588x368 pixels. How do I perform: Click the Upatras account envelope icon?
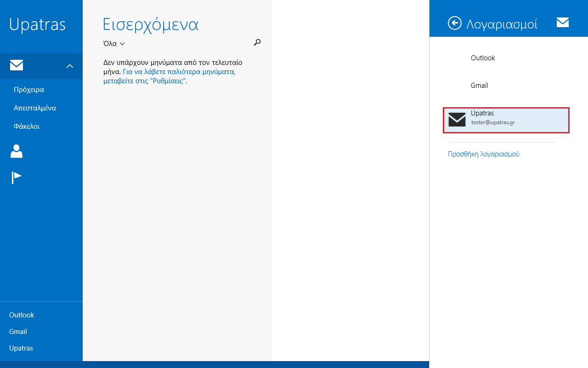[x=457, y=120]
